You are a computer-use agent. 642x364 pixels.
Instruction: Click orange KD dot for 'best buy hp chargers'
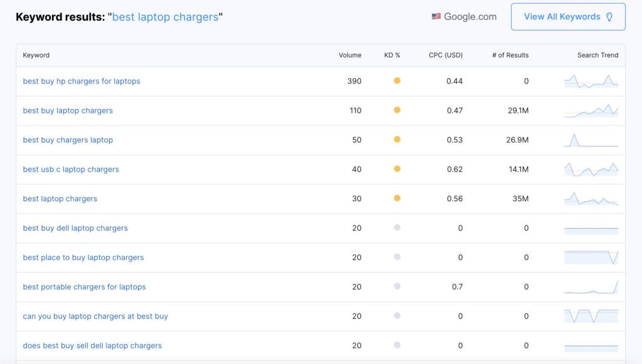397,81
